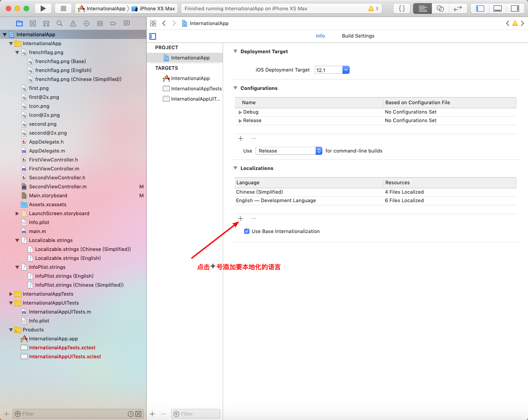Jump to next issue chevron

[x=522, y=23]
